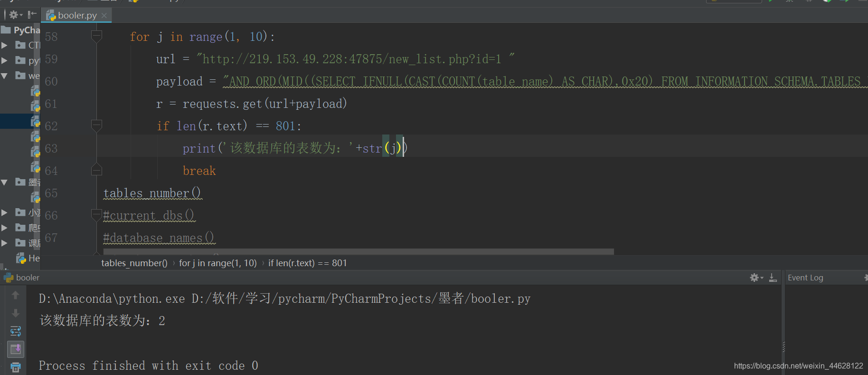The width and height of the screenshot is (868, 375).
Task: Click the hide run panel icon
Action: click(773, 278)
